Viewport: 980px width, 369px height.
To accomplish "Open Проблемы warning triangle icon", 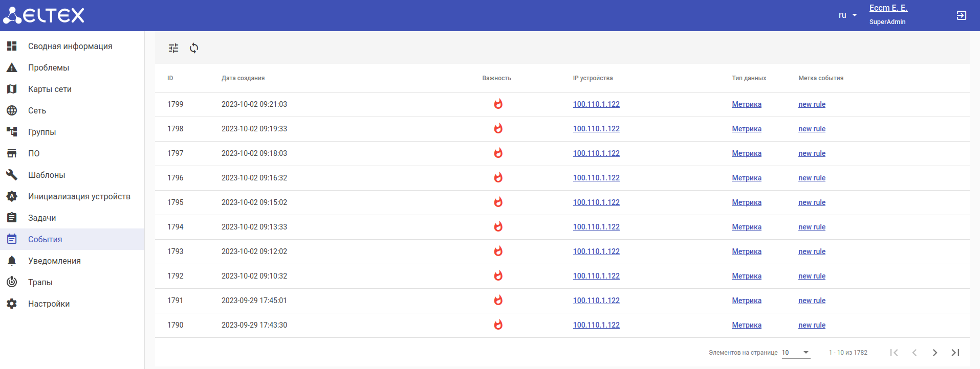I will pyautogui.click(x=12, y=67).
